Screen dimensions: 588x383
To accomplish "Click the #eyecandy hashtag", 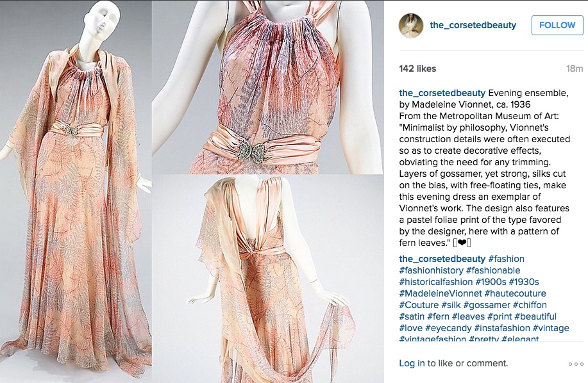I will point(448,329).
